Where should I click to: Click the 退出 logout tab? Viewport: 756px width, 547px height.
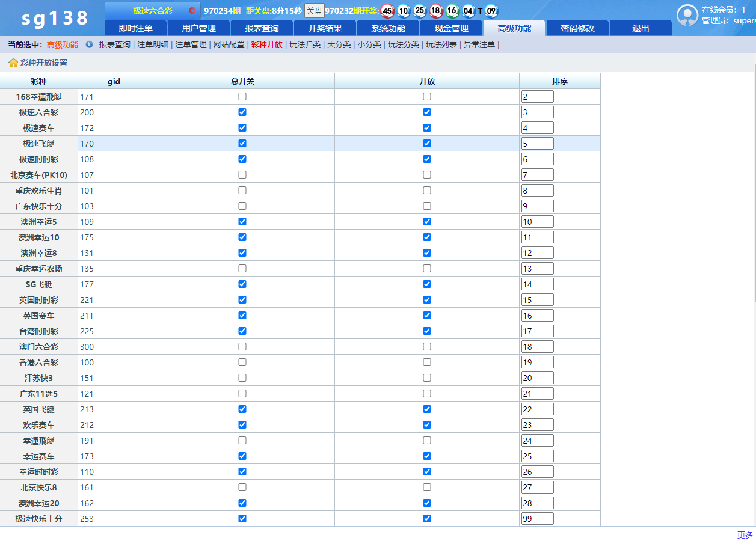(641, 28)
